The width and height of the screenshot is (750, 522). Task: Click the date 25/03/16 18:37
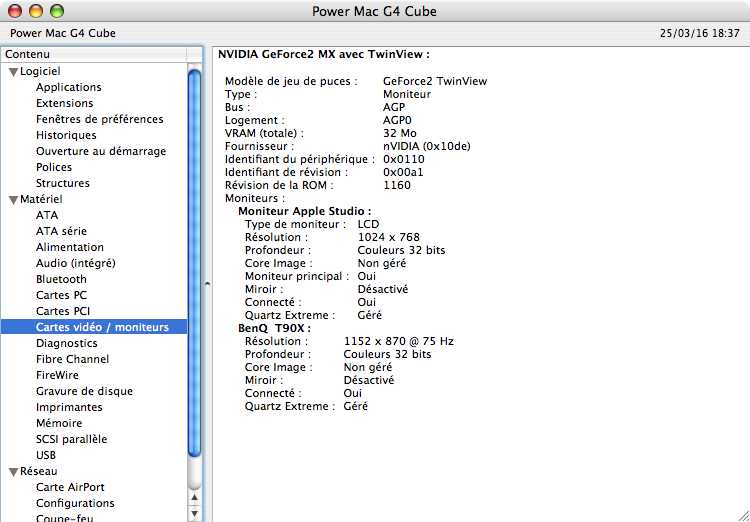700,33
